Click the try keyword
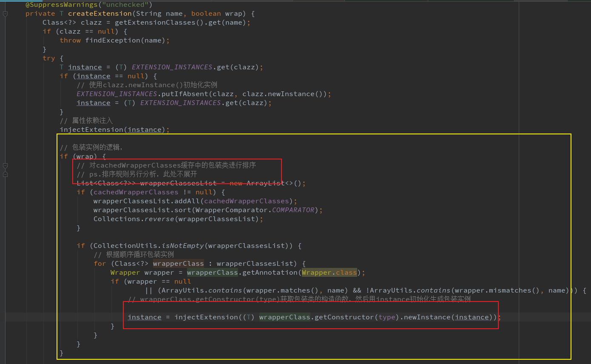The image size is (591, 364). pyautogui.click(x=49, y=58)
